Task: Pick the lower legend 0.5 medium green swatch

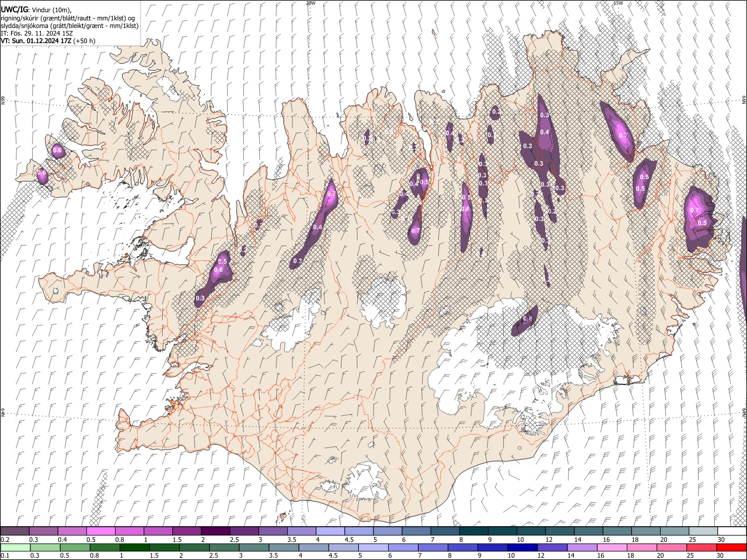Action: point(75,547)
